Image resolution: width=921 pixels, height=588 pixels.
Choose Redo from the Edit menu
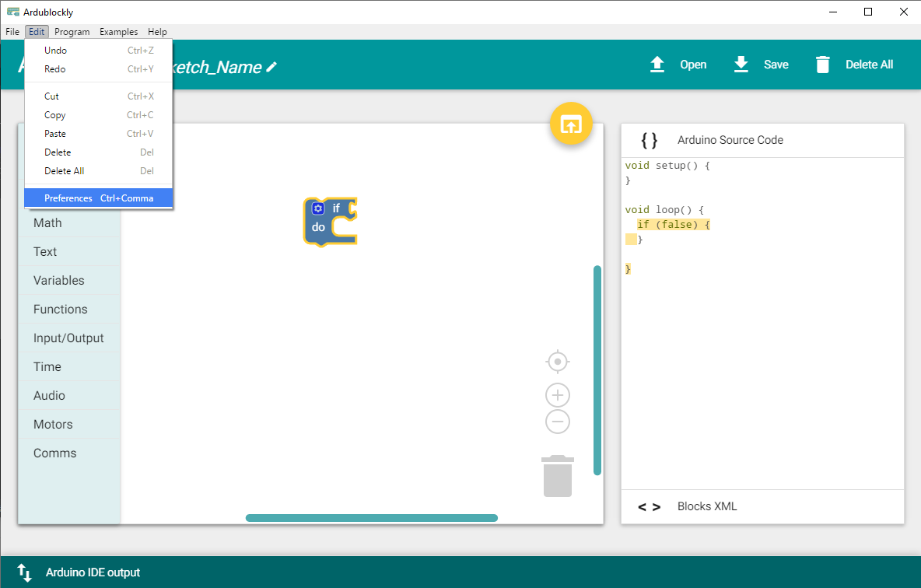pos(99,69)
